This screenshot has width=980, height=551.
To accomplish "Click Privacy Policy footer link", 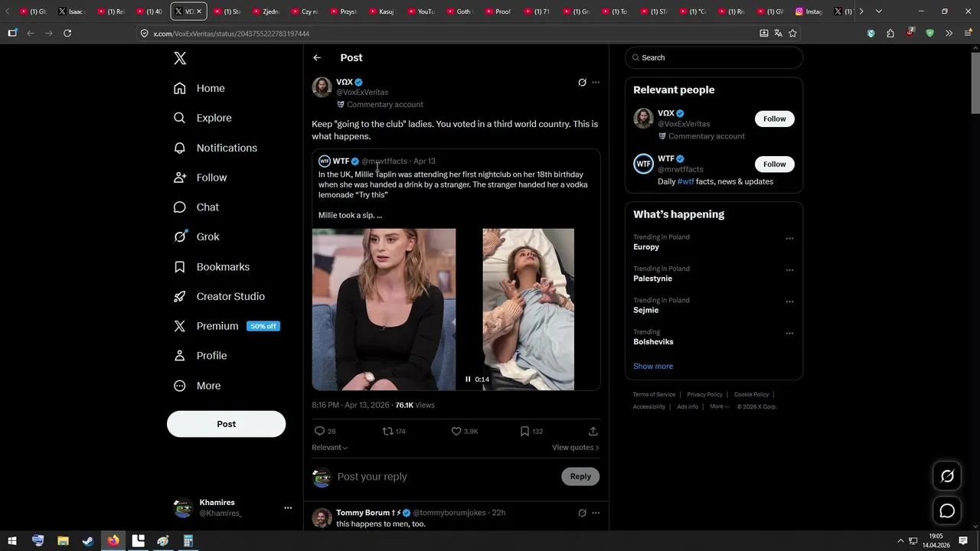I will tap(704, 394).
